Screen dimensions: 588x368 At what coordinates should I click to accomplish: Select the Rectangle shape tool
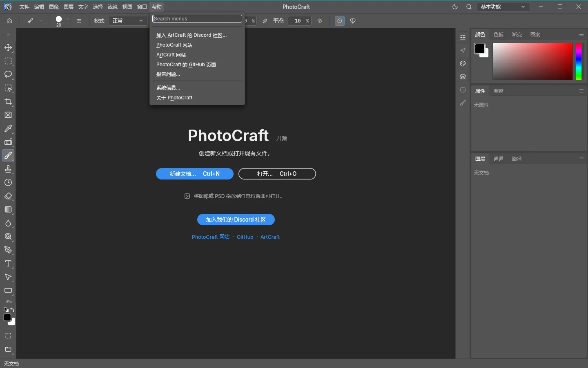(8, 290)
